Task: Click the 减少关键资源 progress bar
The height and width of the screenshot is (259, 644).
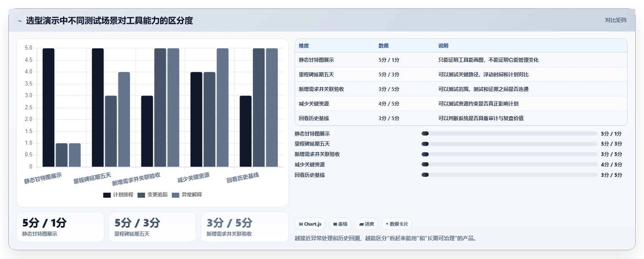Action: click(510, 164)
